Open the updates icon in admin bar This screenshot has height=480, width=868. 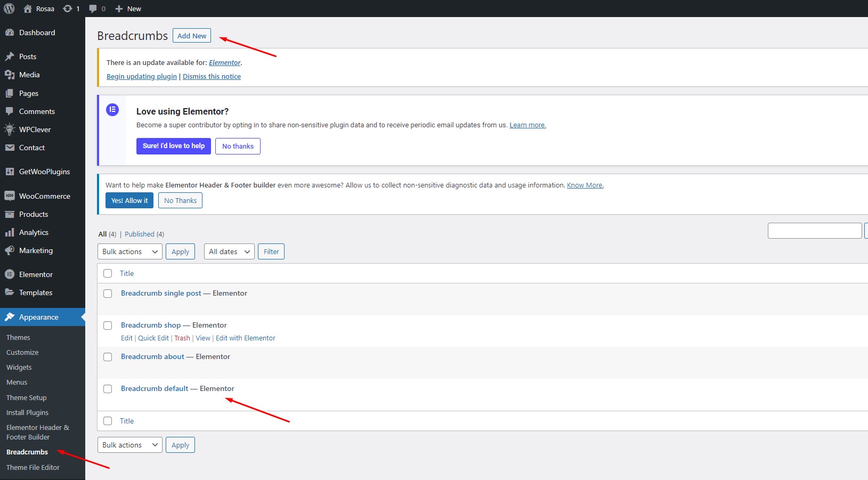tap(68, 9)
